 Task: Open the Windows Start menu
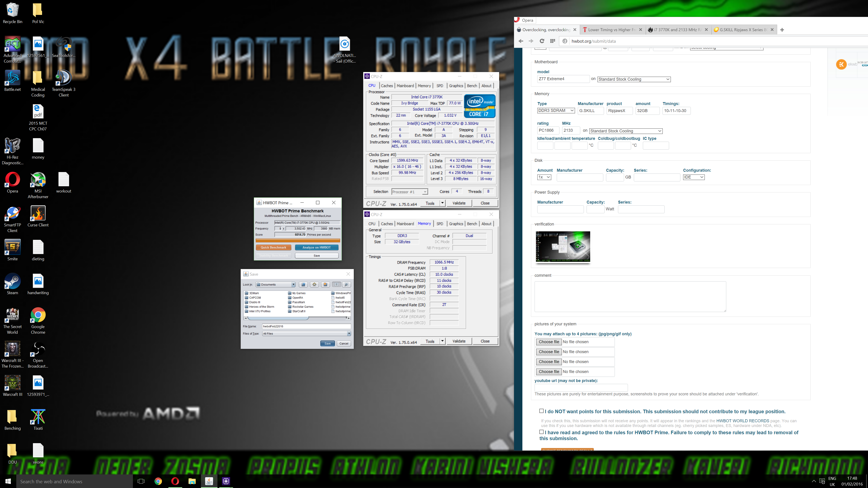(8, 481)
